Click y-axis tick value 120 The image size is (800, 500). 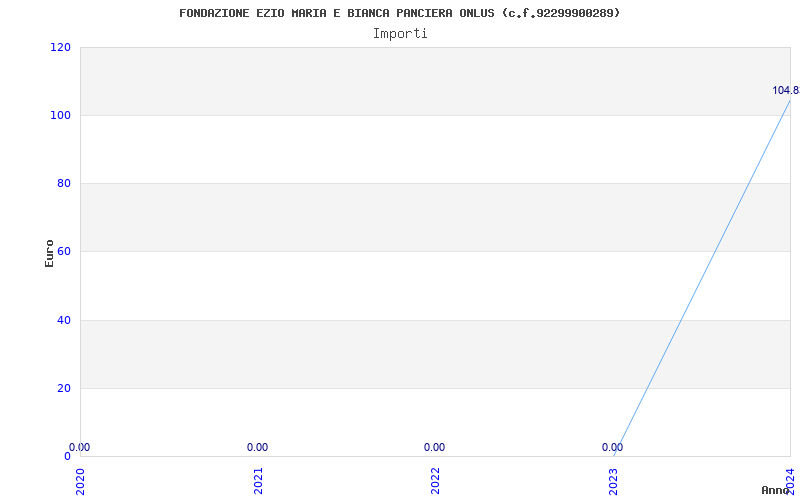point(60,47)
